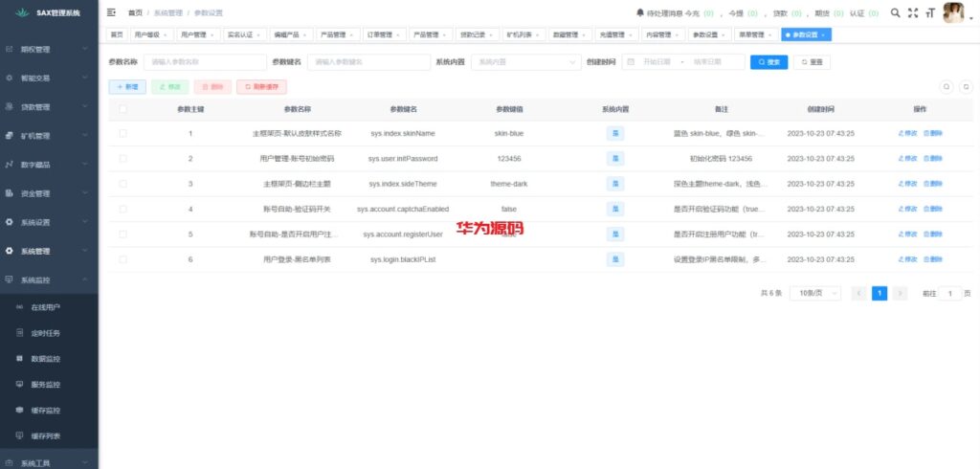Click the 缓存列表 submenu icon
The width and height of the screenshot is (980, 469).
point(19,435)
